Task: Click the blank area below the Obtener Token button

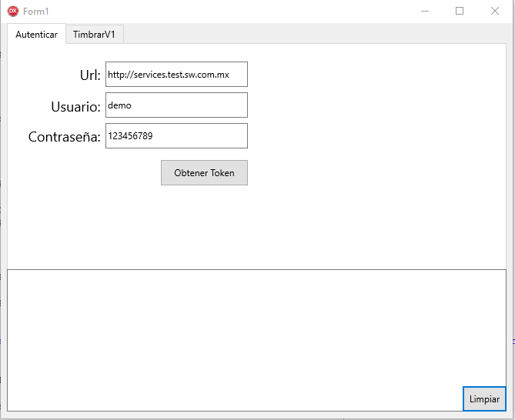Action: [x=204, y=227]
